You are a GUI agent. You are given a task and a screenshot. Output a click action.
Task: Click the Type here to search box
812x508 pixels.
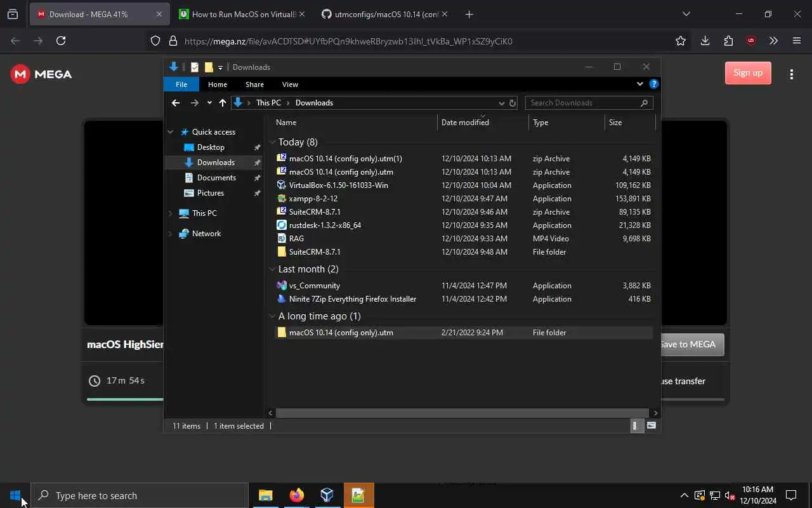[140, 495]
